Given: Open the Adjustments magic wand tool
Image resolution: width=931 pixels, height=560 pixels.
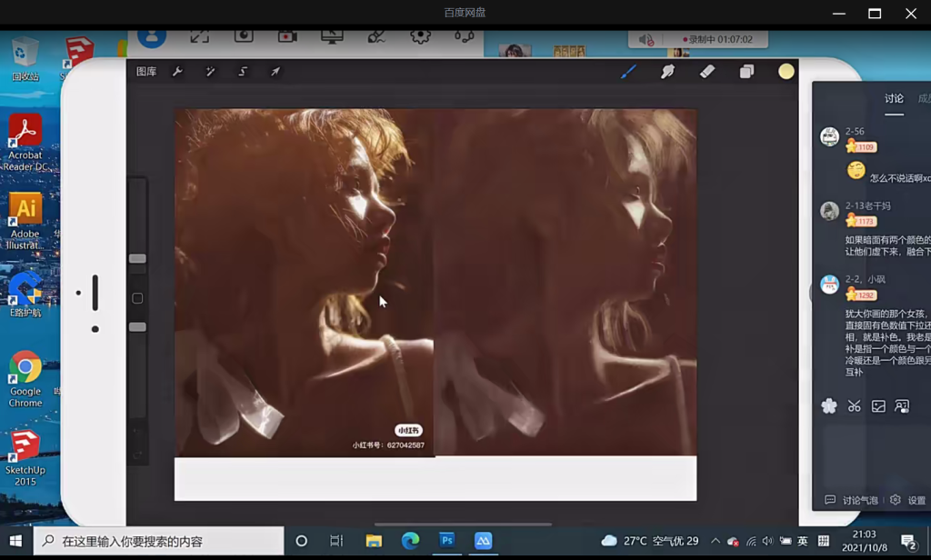Looking at the screenshot, I should (210, 72).
